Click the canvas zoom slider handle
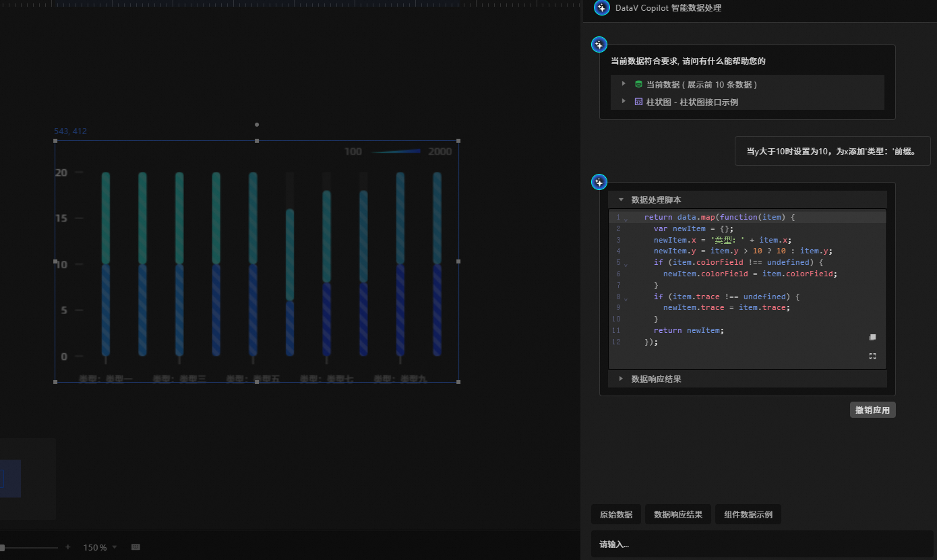 click(x=2, y=548)
